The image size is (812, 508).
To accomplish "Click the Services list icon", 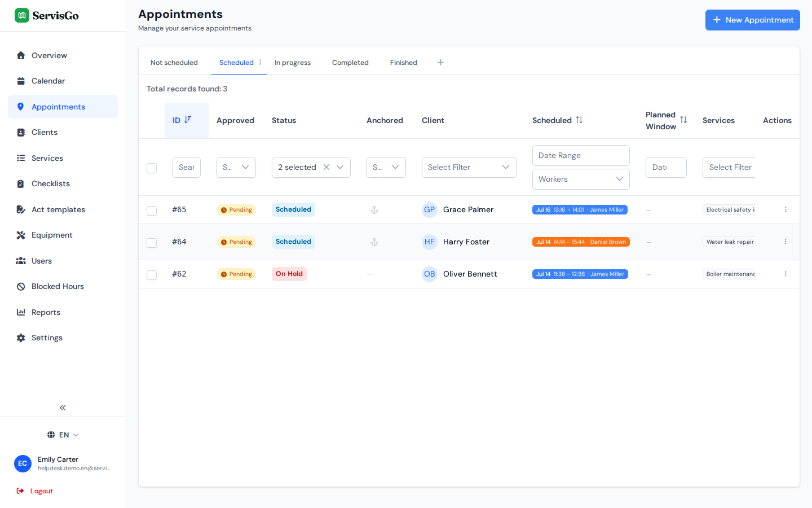I will 21,158.
